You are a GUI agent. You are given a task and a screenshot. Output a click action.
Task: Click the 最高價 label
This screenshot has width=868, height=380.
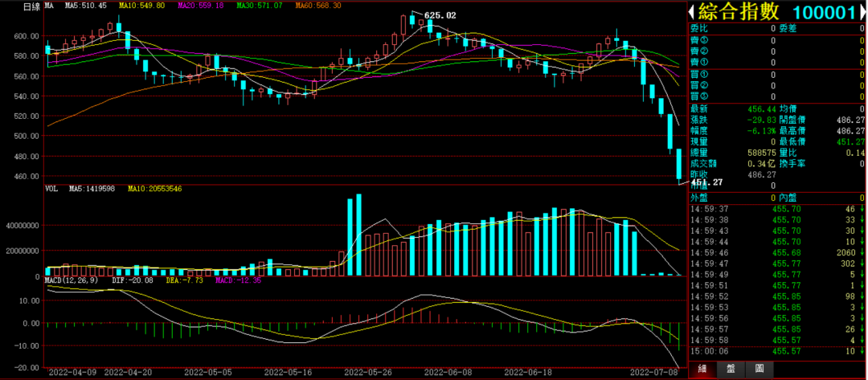pyautogui.click(x=792, y=131)
